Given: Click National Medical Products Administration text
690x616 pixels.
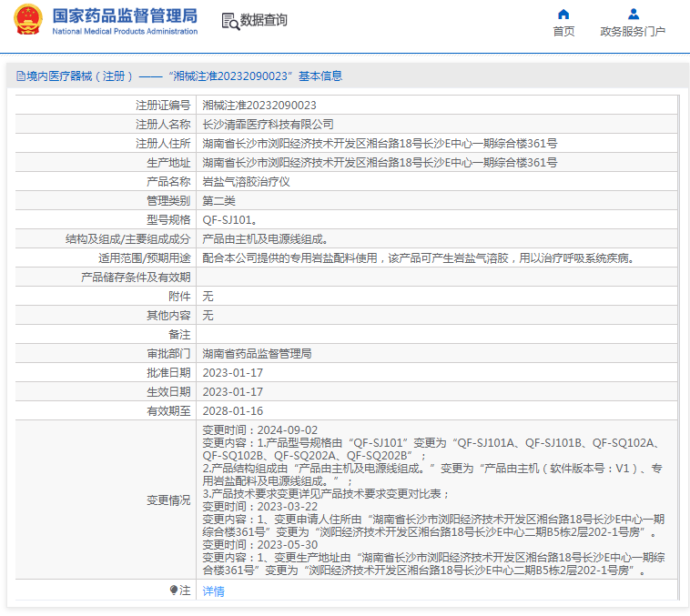Looking at the screenshot, I should click(125, 31).
